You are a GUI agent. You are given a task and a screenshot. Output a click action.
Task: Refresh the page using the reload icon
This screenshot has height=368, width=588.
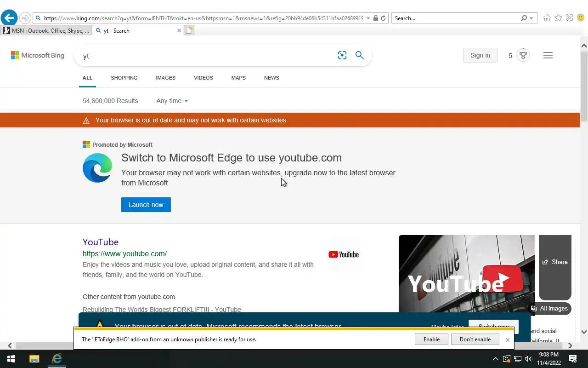pos(383,18)
